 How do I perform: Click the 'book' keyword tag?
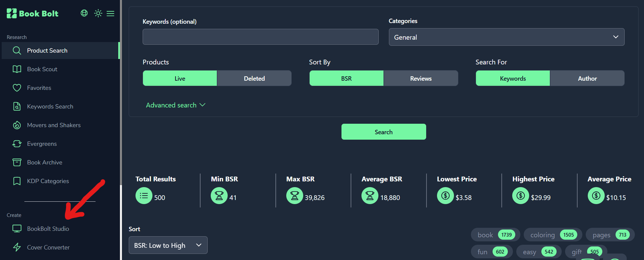tap(495, 235)
